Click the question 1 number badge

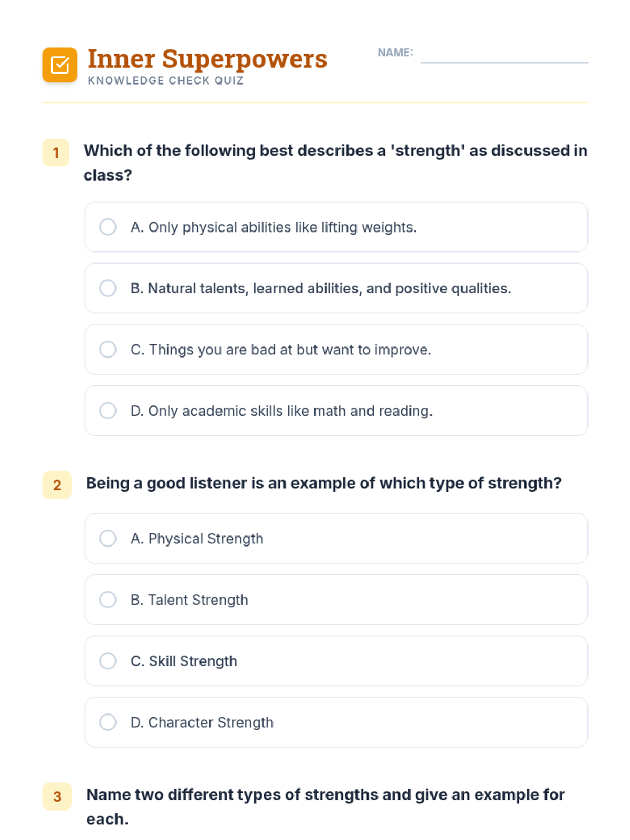56,153
